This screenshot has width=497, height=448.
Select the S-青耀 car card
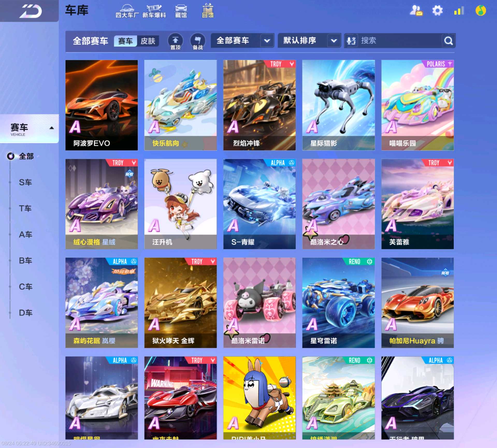point(260,204)
